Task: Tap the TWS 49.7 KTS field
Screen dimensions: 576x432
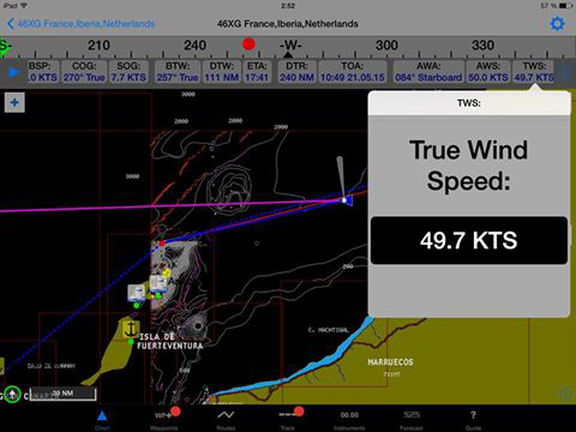Action: point(534,72)
